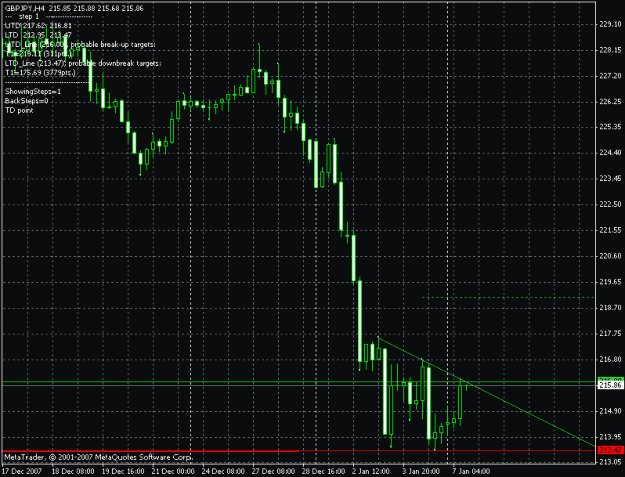This screenshot has width=625, height=477.
Task: Click the '27 Dec 08:00' time axis label
Action: point(273,471)
